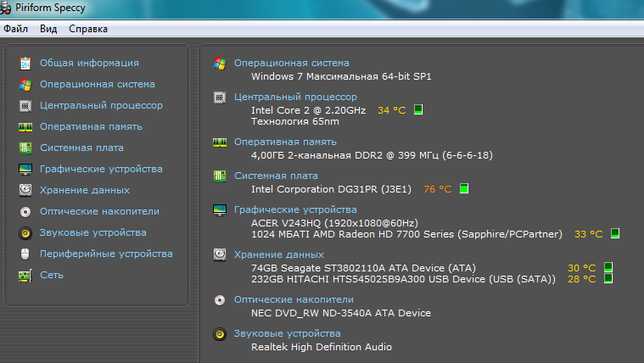This screenshot has height=363, width=644.
Task: Click the HITACHI drive temperature 28 °C
Action: click(581, 279)
